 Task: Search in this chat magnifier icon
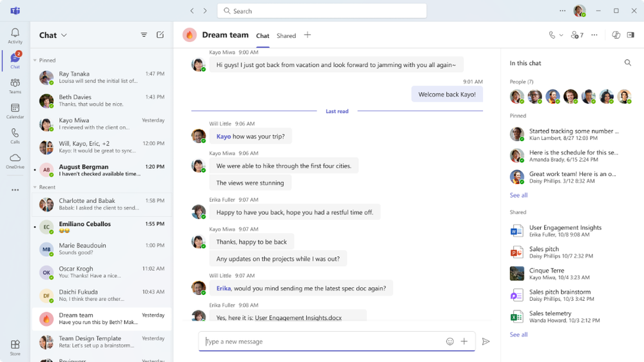pos(628,62)
